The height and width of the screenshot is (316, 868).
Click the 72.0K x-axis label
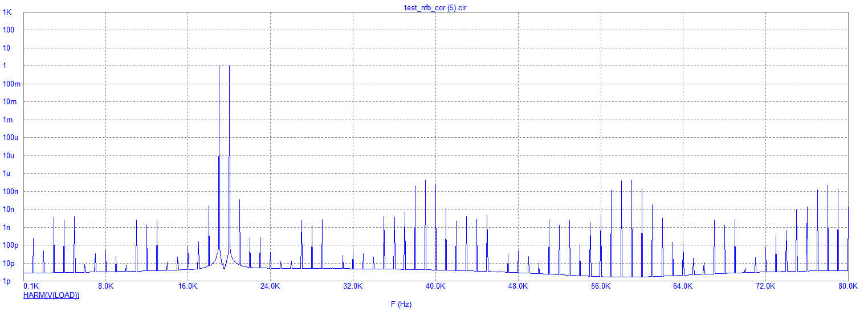pyautogui.click(x=765, y=286)
